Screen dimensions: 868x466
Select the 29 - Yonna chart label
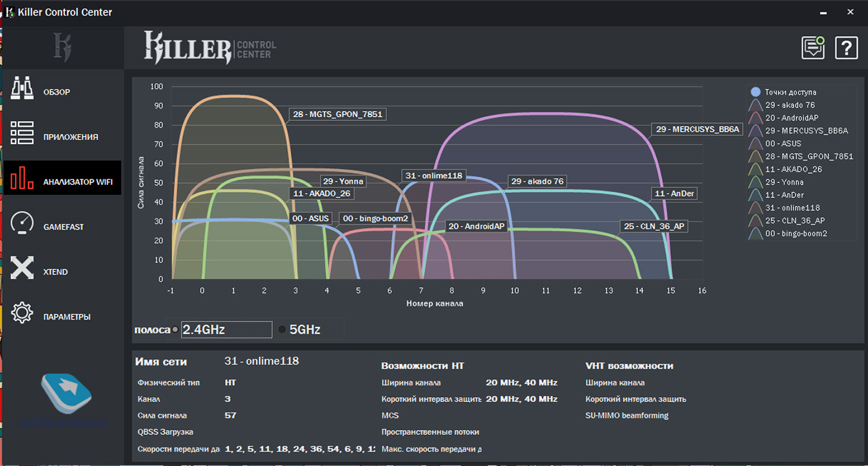(342, 181)
